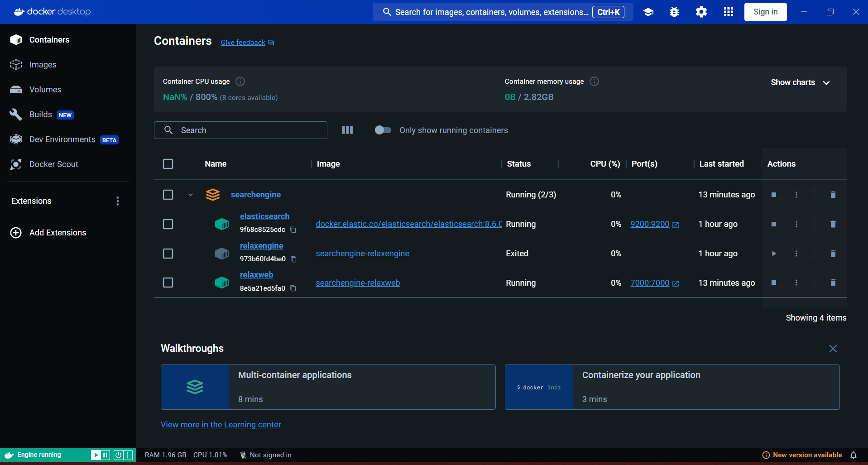Open the Learning center graduation cap icon
Viewport: 868px width, 465px height.
648,12
